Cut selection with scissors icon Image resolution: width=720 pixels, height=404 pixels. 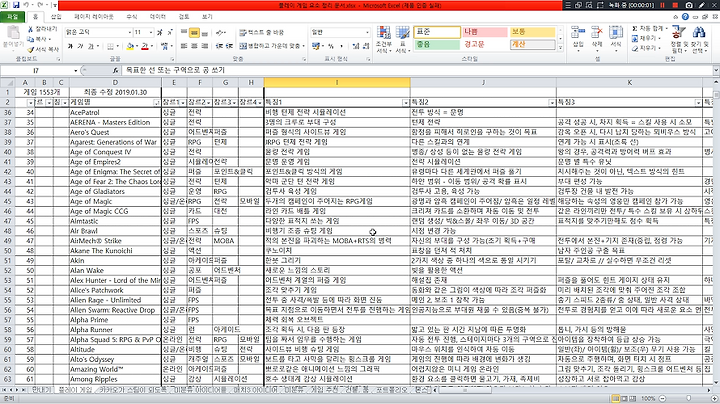coord(42,28)
